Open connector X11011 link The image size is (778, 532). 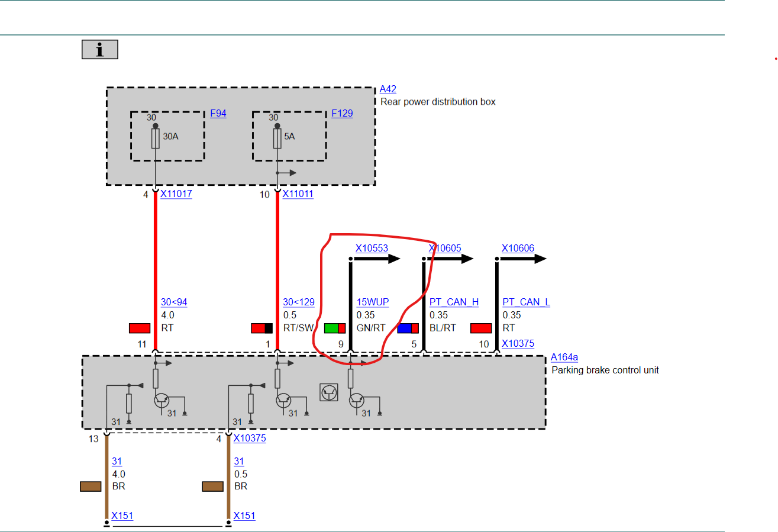point(298,194)
